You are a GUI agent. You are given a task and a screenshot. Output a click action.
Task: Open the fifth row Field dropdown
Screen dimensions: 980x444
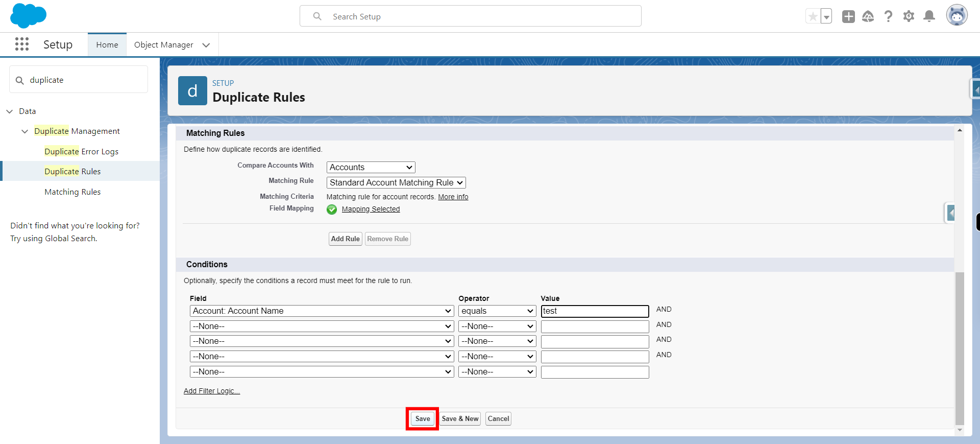[x=322, y=371]
